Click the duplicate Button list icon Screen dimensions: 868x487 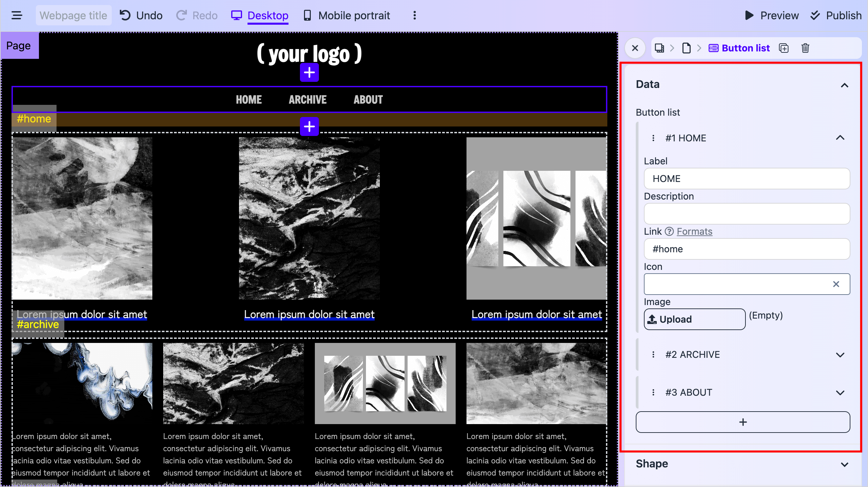784,48
